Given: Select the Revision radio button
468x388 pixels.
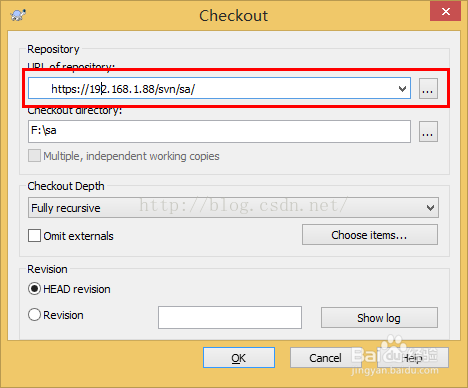Looking at the screenshot, I should [34, 315].
